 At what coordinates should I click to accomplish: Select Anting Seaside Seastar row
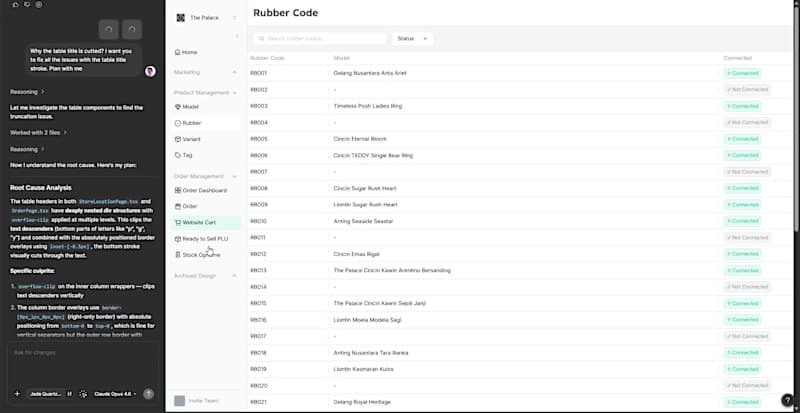pyautogui.click(x=520, y=221)
